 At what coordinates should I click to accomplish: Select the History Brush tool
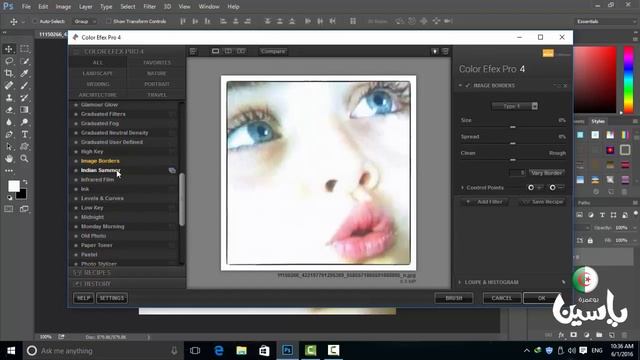[24, 98]
